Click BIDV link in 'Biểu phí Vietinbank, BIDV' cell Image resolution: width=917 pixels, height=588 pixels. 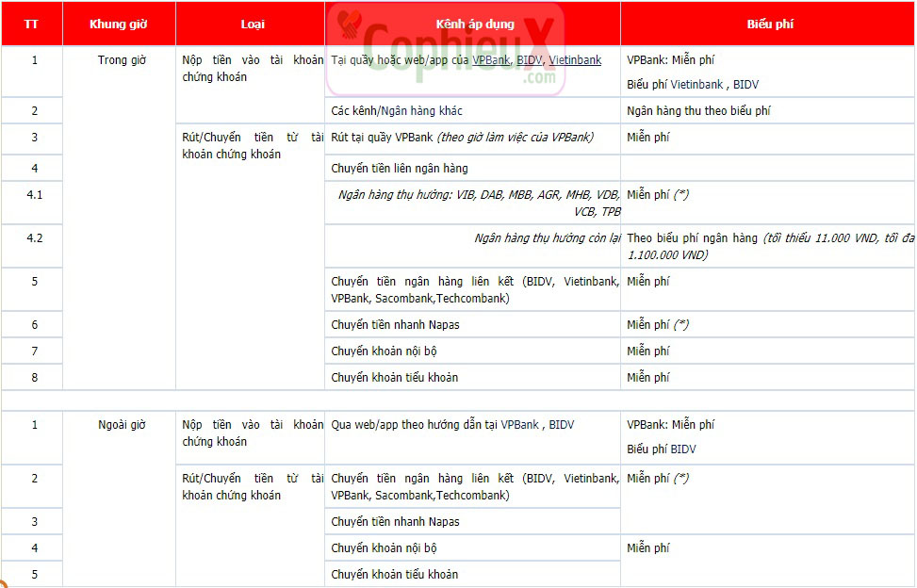[x=745, y=85]
